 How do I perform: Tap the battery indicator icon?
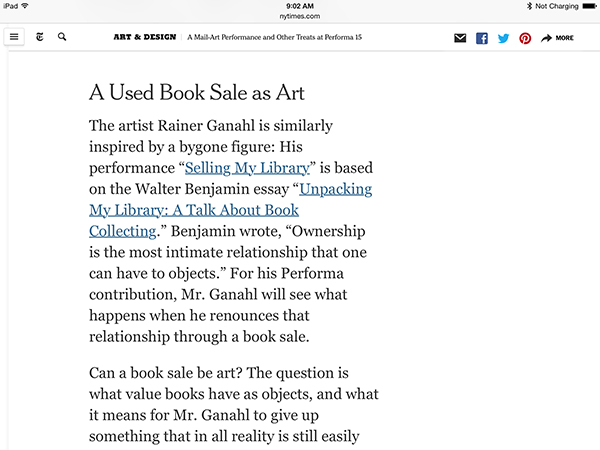(x=588, y=6)
